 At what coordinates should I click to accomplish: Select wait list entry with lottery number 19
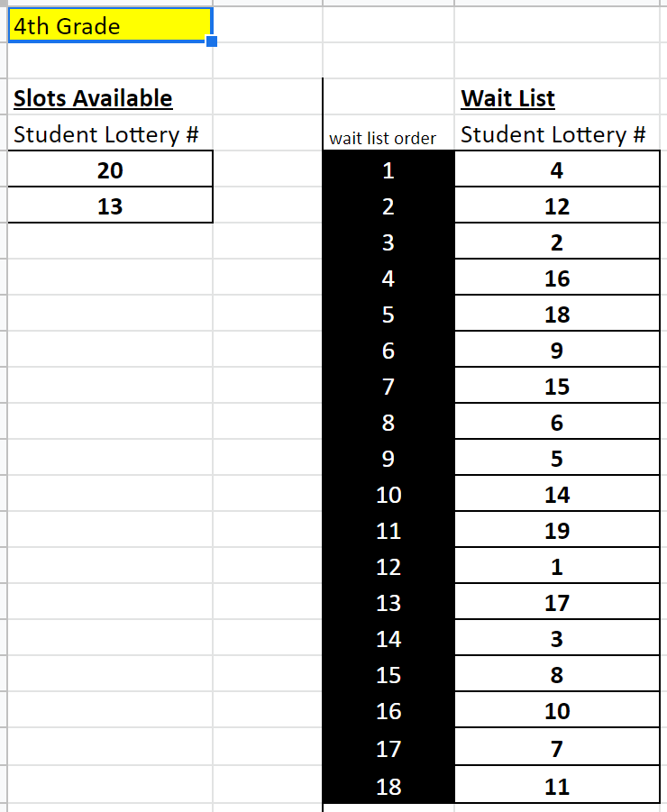pyautogui.click(x=556, y=530)
